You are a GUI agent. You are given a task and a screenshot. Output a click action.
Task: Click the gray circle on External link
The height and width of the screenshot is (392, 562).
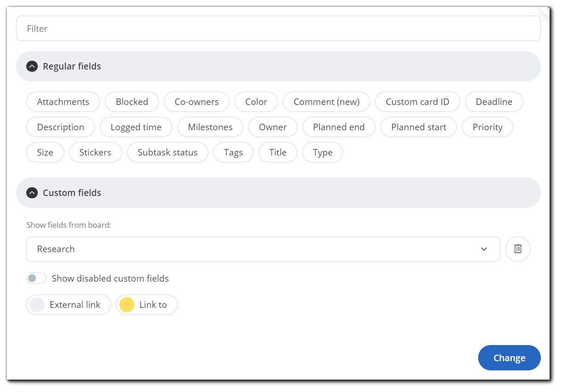pyautogui.click(x=37, y=305)
